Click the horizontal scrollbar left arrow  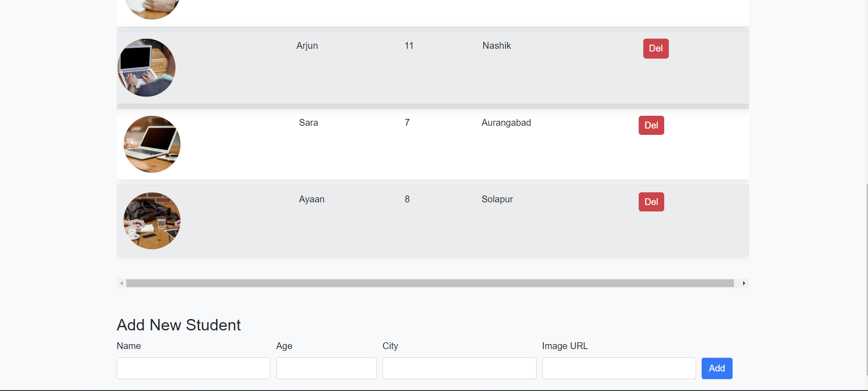[x=121, y=283]
